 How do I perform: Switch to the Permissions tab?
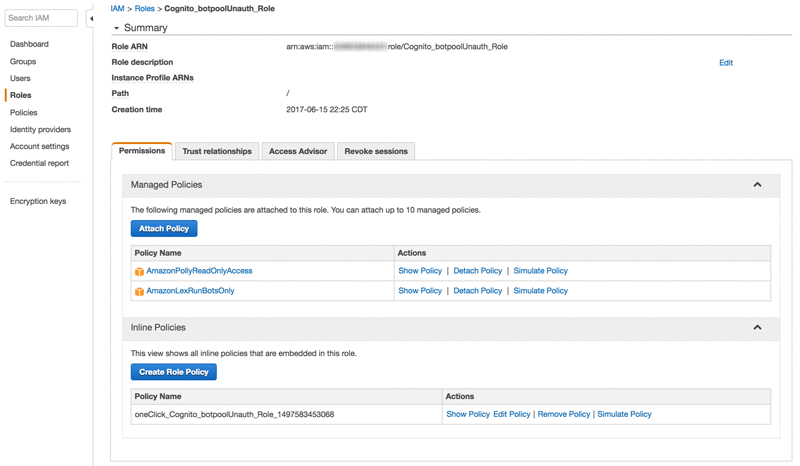(142, 151)
